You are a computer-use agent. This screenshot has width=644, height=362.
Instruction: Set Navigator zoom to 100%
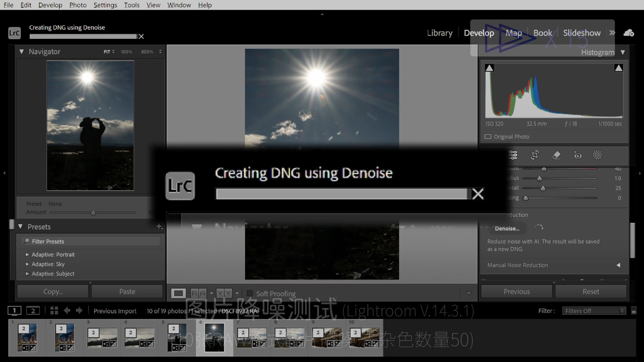click(x=126, y=52)
